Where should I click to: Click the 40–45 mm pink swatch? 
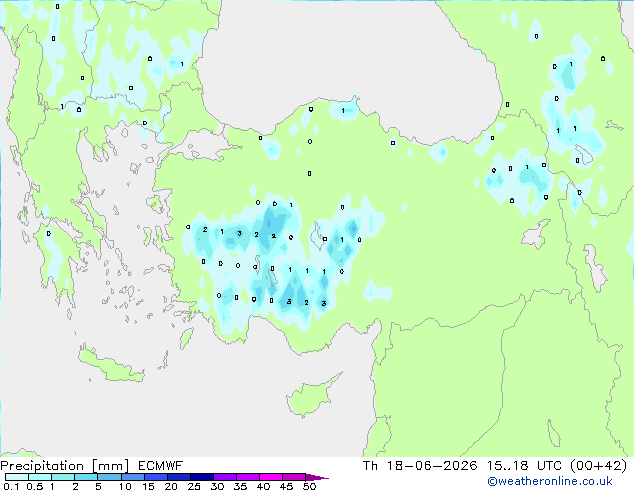tap(271, 477)
